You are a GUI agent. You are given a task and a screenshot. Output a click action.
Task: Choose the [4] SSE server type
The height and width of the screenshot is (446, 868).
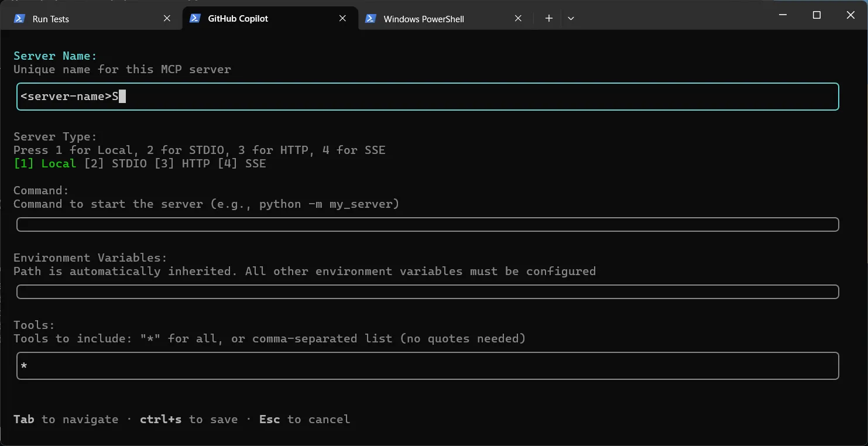tap(242, 163)
